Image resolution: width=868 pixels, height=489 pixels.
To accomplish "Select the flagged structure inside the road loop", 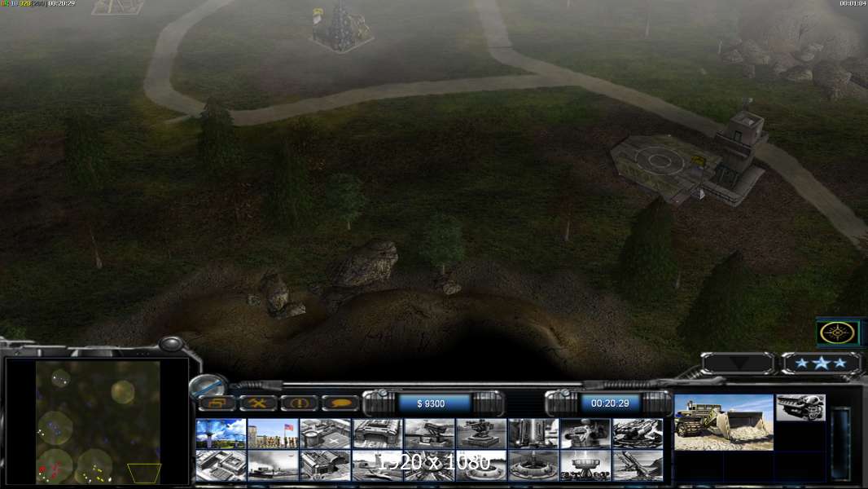I will point(341,28).
